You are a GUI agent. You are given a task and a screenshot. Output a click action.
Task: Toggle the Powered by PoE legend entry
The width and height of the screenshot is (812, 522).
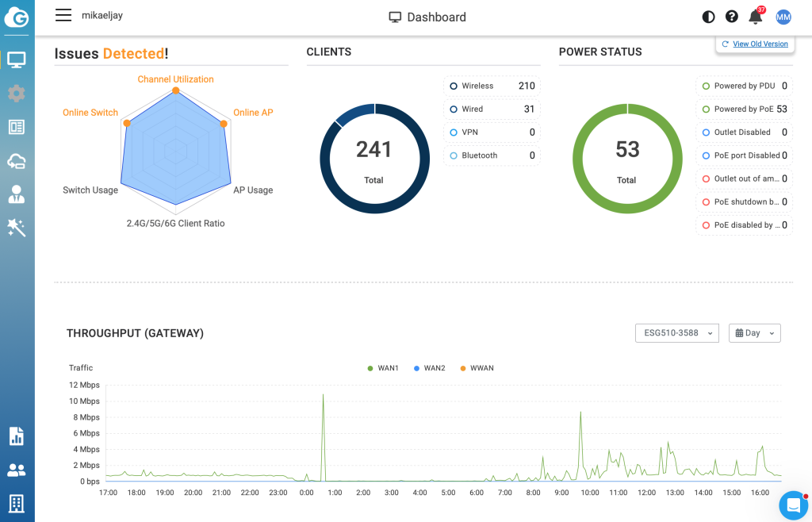coord(744,109)
